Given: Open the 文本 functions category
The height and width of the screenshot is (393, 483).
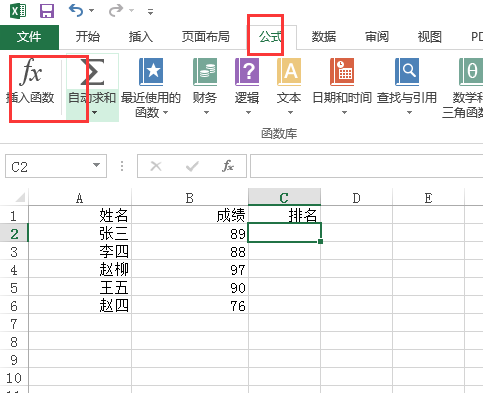Looking at the screenshot, I should point(289,87).
